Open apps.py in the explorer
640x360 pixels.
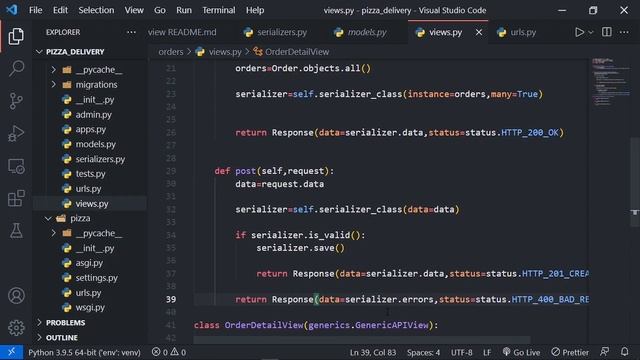click(x=90, y=129)
